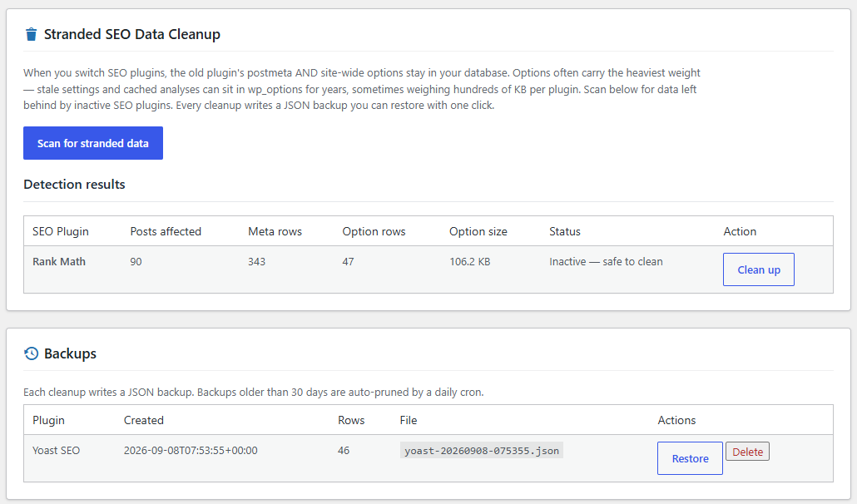
Task: Click the Option size column header
Action: click(x=478, y=231)
